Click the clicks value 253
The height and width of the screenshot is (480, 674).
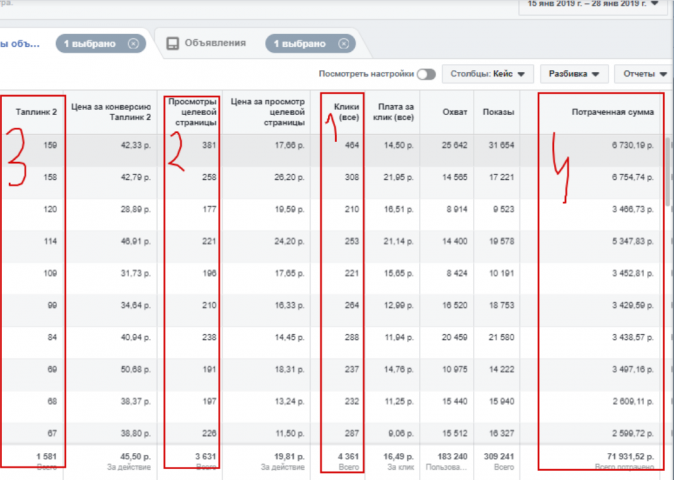[352, 242]
